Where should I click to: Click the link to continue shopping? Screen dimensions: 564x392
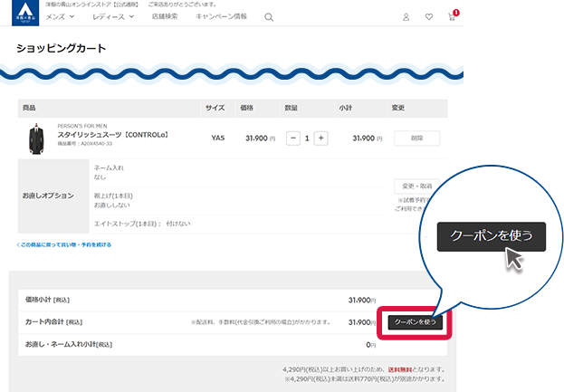63,244
